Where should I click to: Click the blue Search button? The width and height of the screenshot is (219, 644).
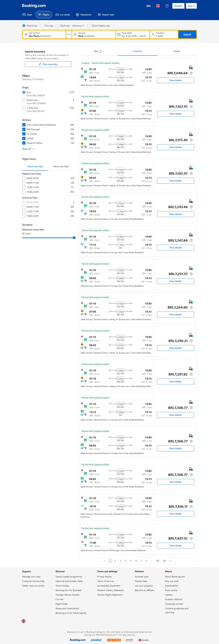coord(187,34)
